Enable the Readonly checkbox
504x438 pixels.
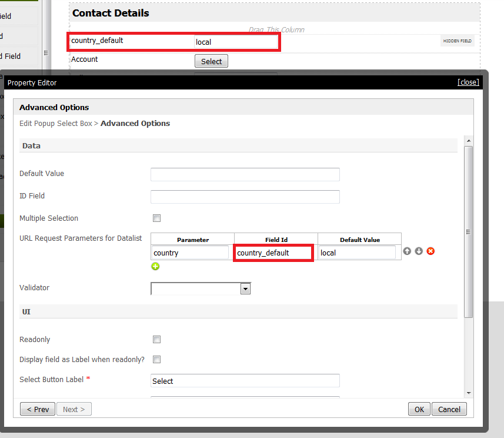pos(156,340)
